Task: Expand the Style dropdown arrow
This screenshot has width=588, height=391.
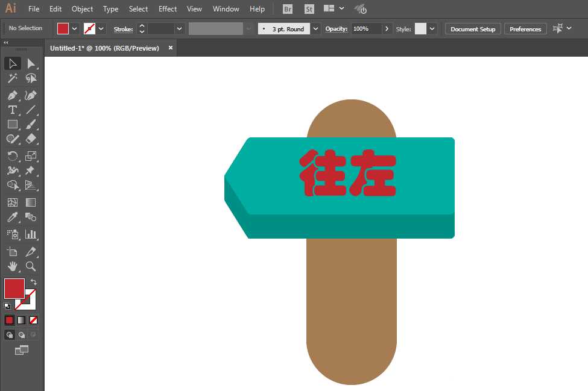Action: click(x=432, y=29)
